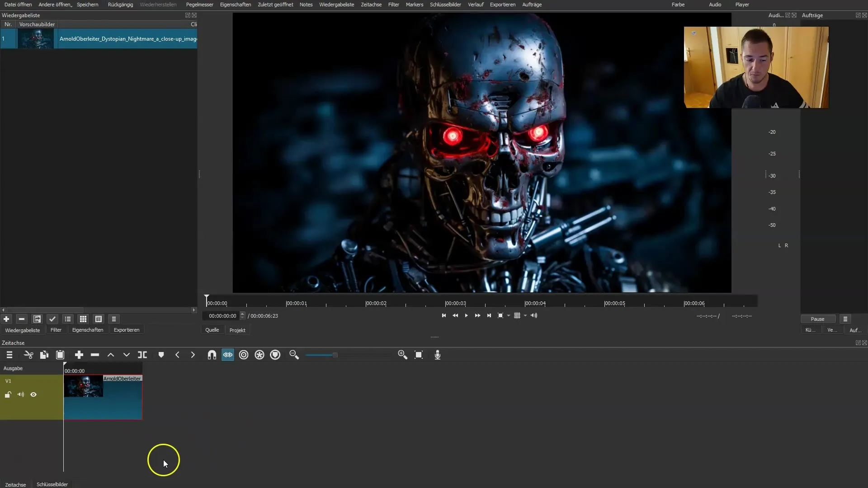This screenshot has height=488, width=868.
Task: Toggle lock on track V1
Action: coord(8,394)
